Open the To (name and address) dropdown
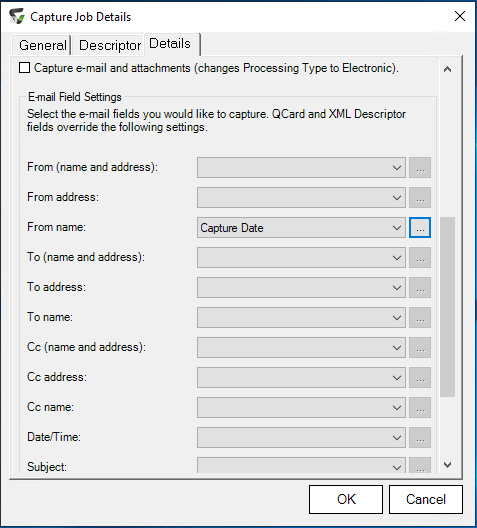This screenshot has height=528, width=477. [x=301, y=258]
